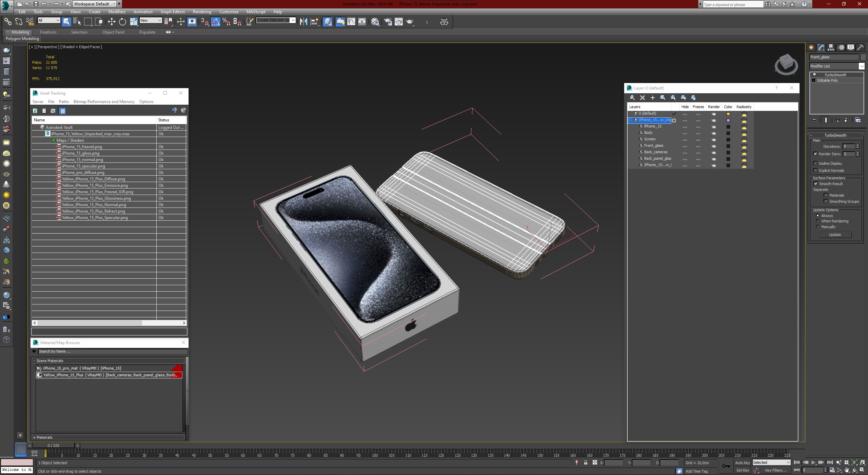Select the Always update option
This screenshot has width=868, height=475.
(x=817, y=216)
